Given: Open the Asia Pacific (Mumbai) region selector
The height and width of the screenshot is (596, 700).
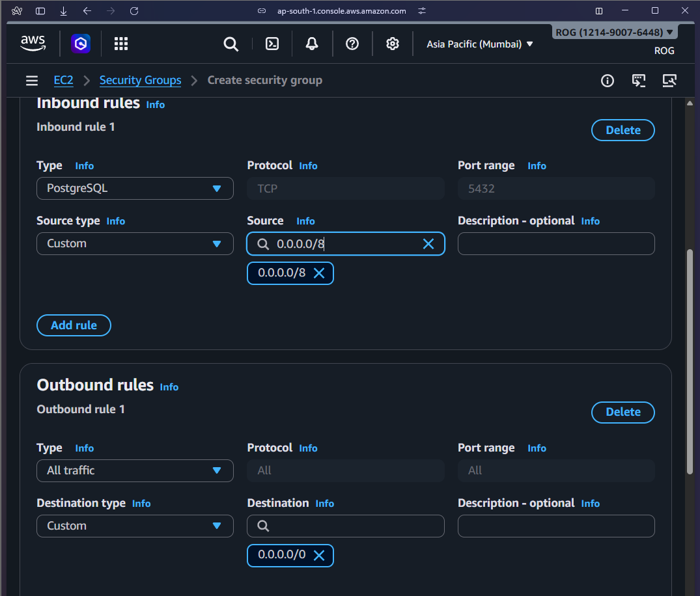Looking at the screenshot, I should pyautogui.click(x=480, y=44).
